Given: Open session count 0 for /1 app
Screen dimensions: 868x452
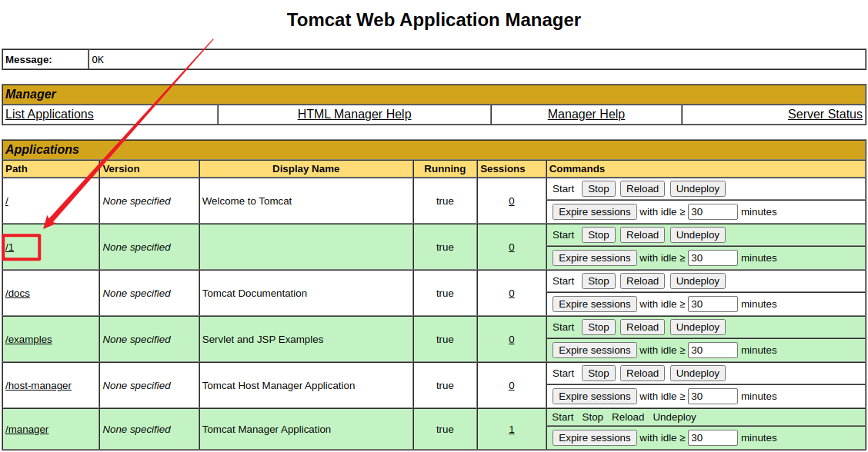Looking at the screenshot, I should coord(512,248).
